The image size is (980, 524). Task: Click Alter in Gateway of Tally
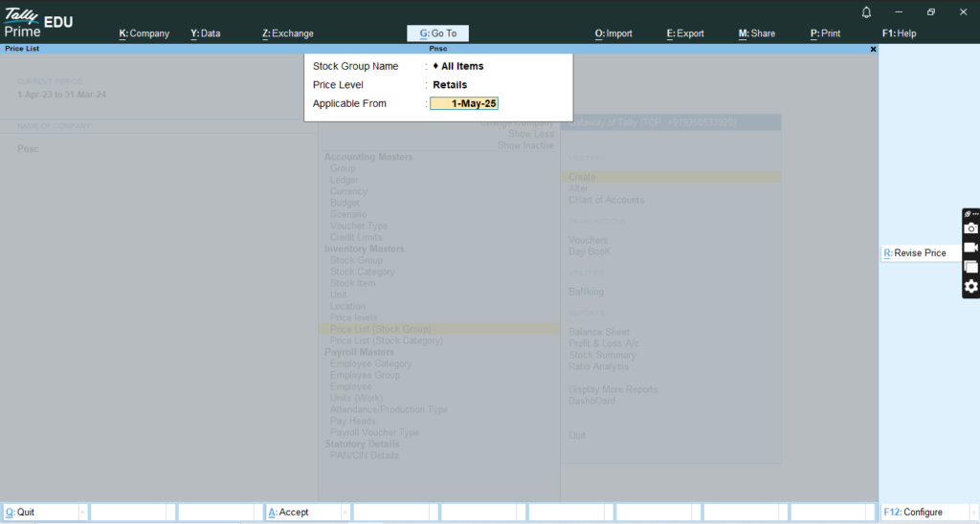pyautogui.click(x=578, y=188)
